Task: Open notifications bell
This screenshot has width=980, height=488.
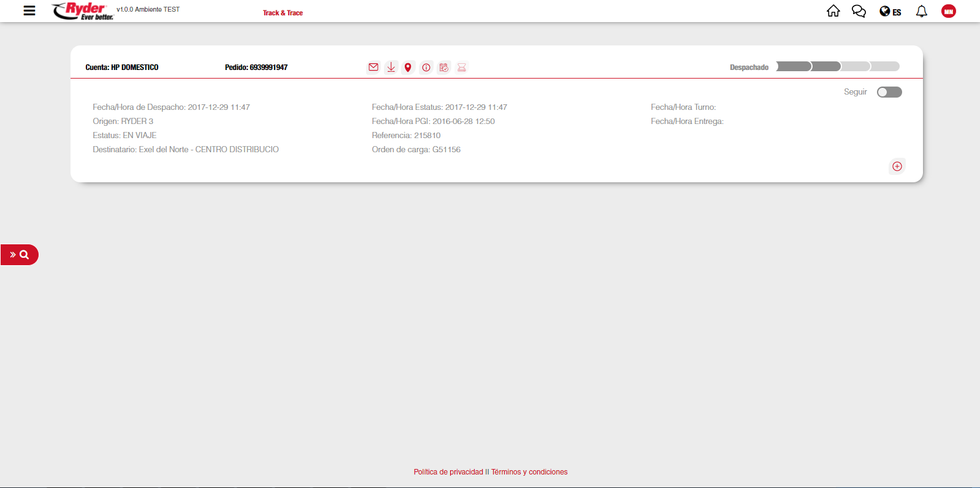Action: (921, 11)
